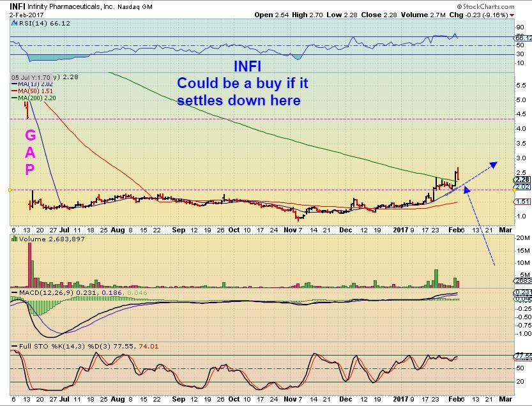The image size is (532, 406).
Task: Click Mar on the bottom stochastic date axis
Action: pos(506,399)
